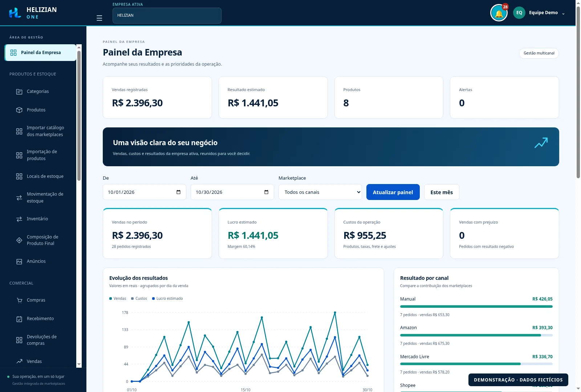Viewport: 581px width, 392px height.
Task: Click the Este mês button
Action: pyautogui.click(x=442, y=192)
